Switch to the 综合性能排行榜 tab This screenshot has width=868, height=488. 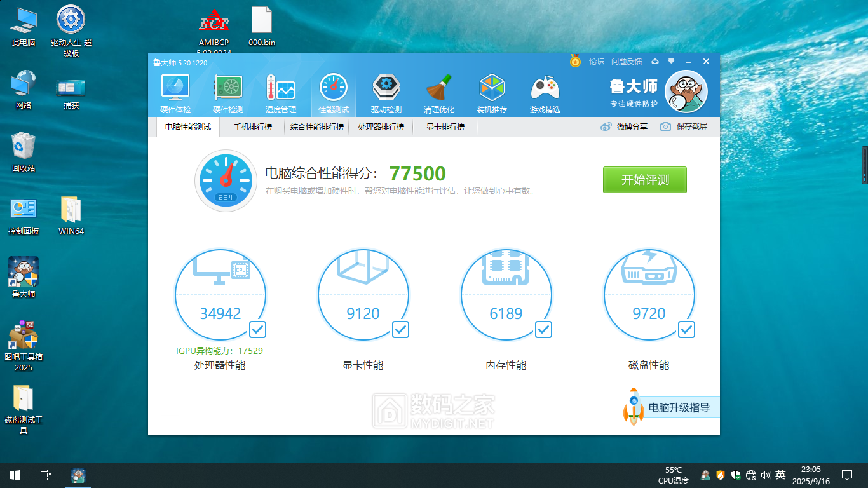pyautogui.click(x=317, y=127)
